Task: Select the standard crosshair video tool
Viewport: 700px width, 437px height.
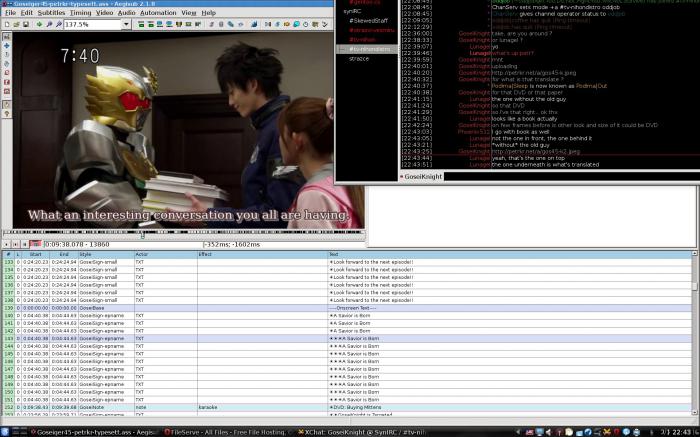Action: pyautogui.click(x=6, y=37)
